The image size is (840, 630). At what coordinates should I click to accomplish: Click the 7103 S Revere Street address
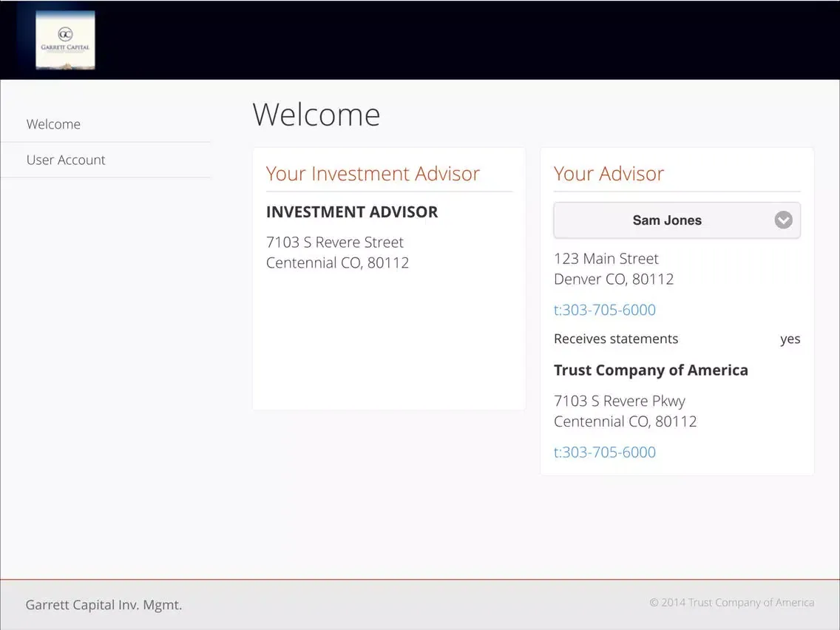335,242
